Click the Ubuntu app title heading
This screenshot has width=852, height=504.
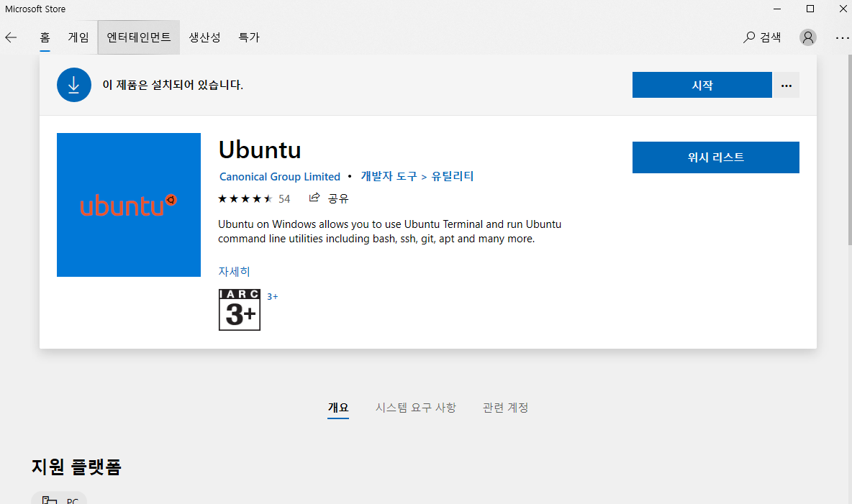(x=260, y=150)
